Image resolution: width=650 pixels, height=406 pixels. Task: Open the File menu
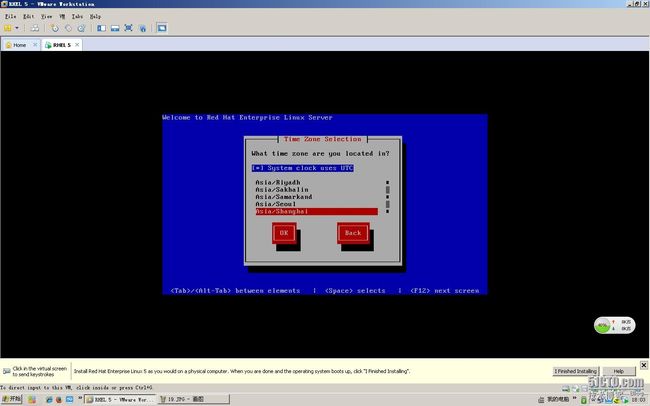10,17
